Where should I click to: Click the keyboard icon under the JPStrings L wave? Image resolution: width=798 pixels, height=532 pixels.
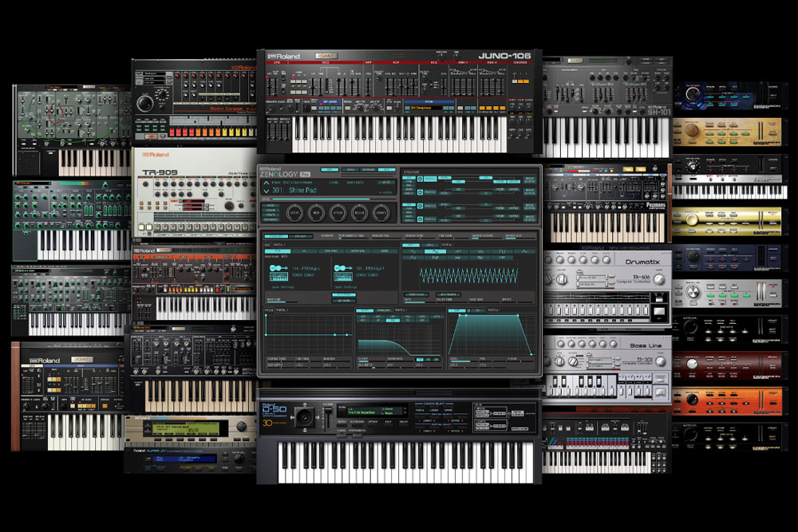(x=279, y=277)
